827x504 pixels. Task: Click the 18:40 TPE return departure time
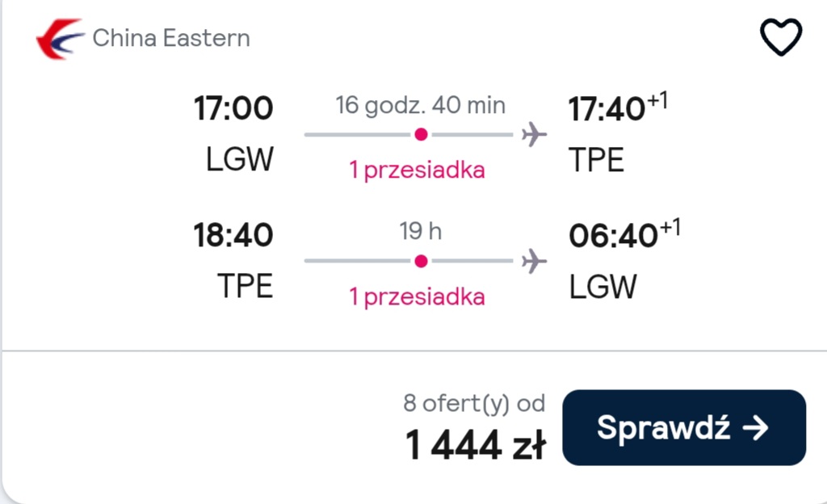233,235
